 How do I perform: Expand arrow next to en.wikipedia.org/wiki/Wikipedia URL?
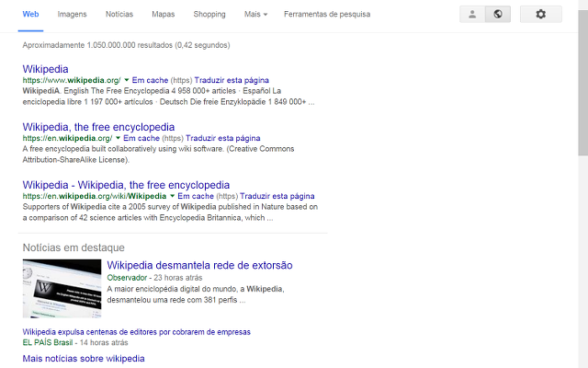[172, 196]
